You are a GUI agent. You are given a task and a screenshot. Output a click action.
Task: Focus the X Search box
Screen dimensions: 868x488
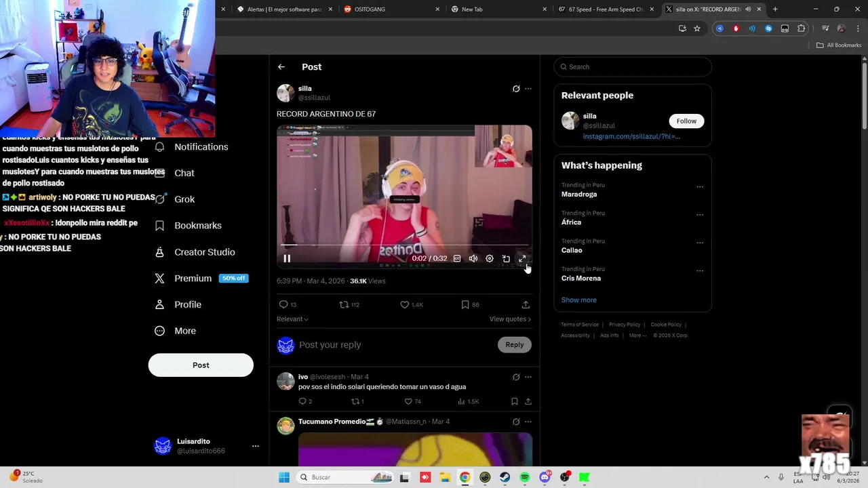(x=633, y=66)
